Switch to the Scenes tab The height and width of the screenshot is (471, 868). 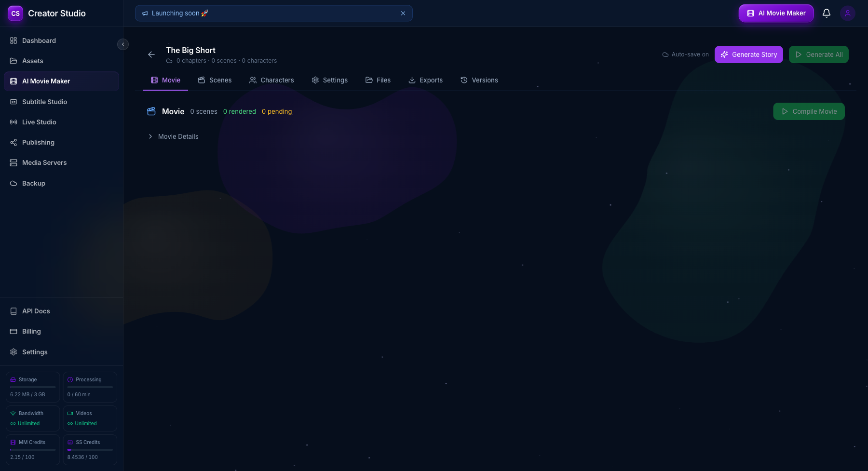215,80
